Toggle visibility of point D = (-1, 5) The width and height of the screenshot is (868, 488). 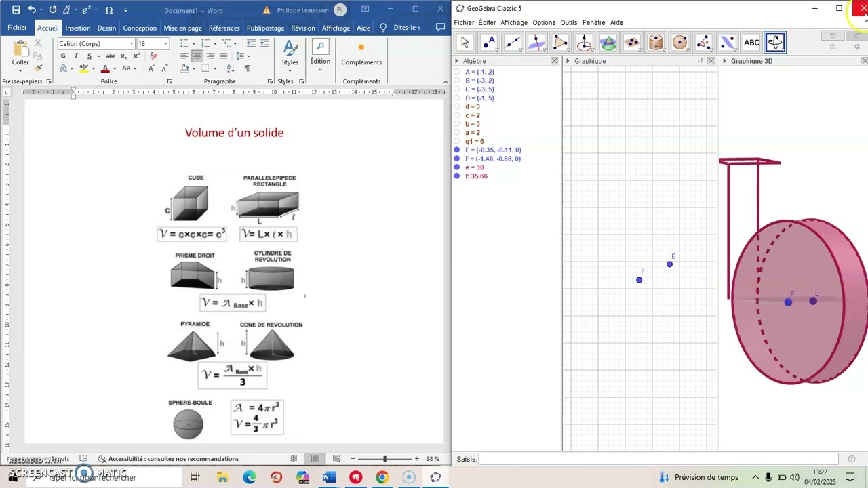click(457, 98)
